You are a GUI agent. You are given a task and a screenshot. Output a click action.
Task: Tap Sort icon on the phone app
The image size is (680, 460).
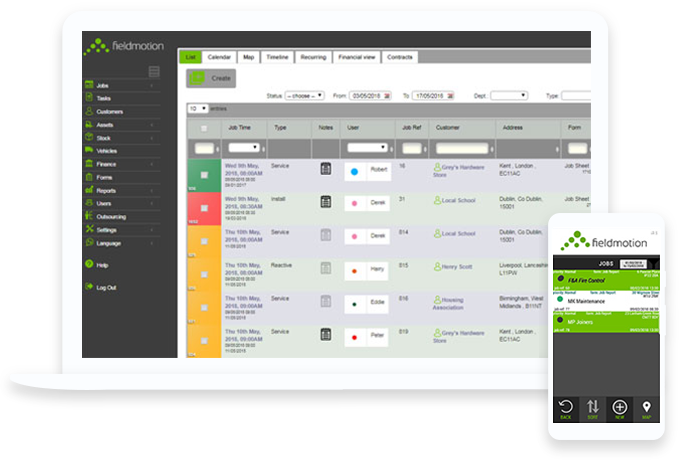pyautogui.click(x=593, y=409)
